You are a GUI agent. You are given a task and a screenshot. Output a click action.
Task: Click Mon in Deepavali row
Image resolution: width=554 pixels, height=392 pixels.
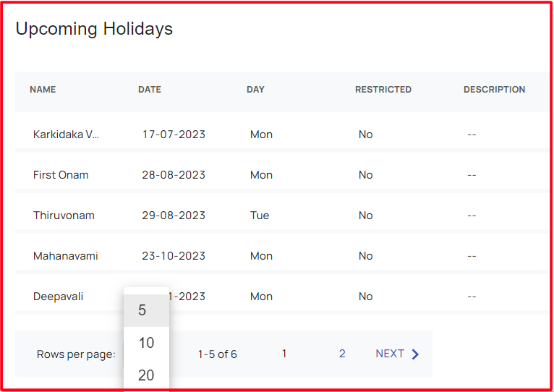pyautogui.click(x=262, y=297)
